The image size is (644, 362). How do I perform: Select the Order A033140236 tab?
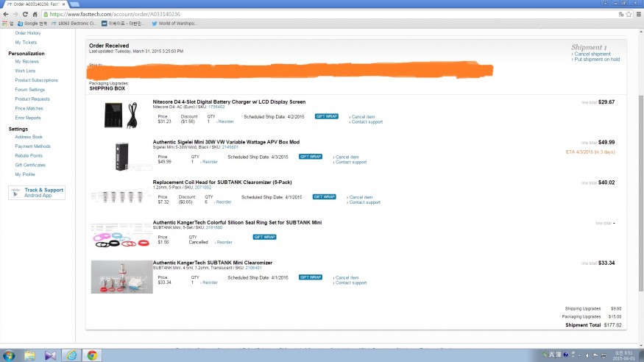click(x=36, y=4)
